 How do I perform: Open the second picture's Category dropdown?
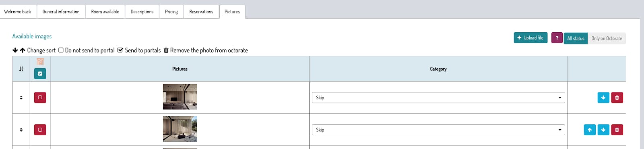(438, 130)
